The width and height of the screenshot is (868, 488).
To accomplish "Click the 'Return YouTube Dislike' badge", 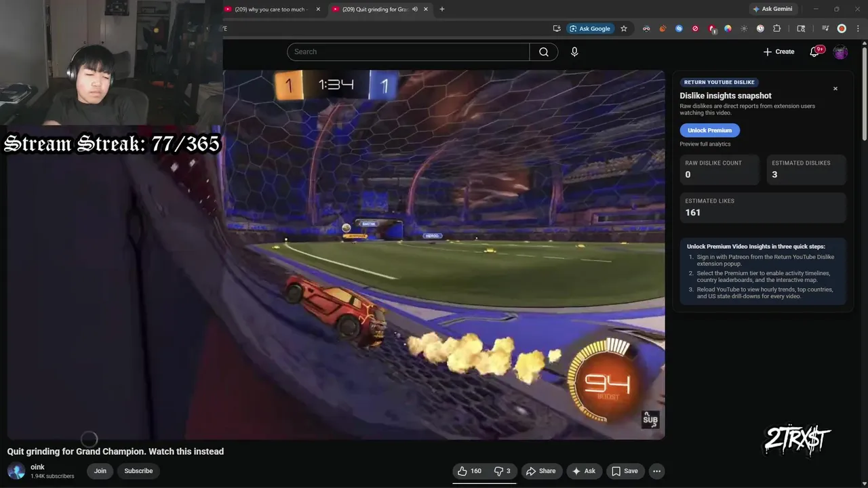I will coord(719,82).
